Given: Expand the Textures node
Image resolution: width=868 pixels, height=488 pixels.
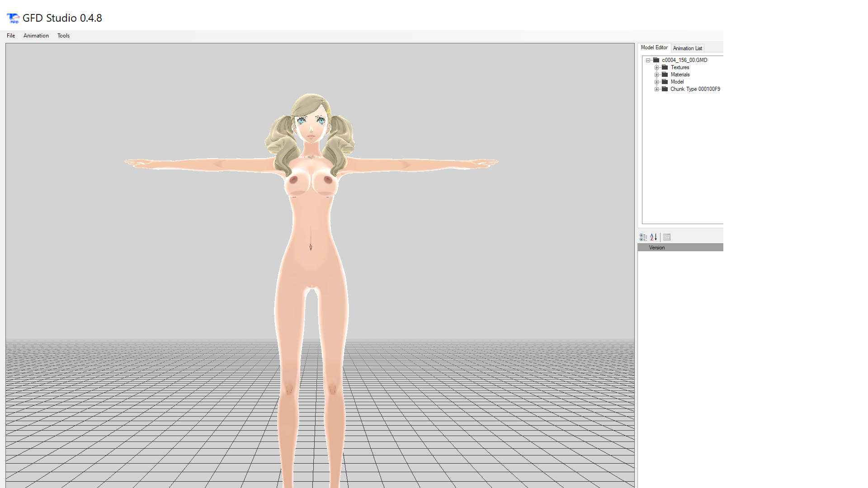Looking at the screenshot, I should [657, 67].
